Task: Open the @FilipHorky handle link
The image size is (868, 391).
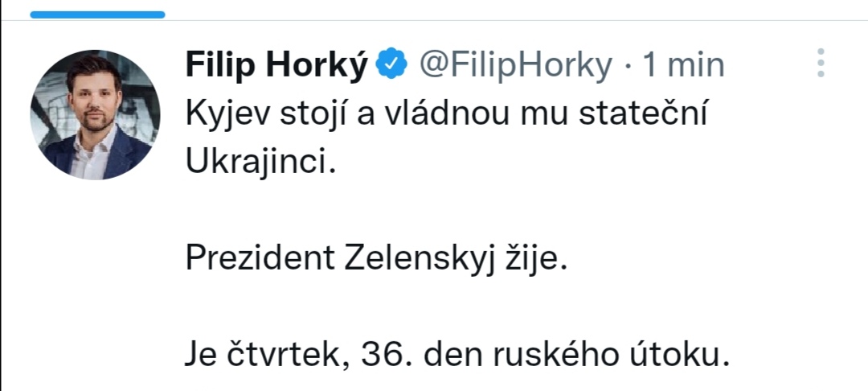Action: coord(515,64)
